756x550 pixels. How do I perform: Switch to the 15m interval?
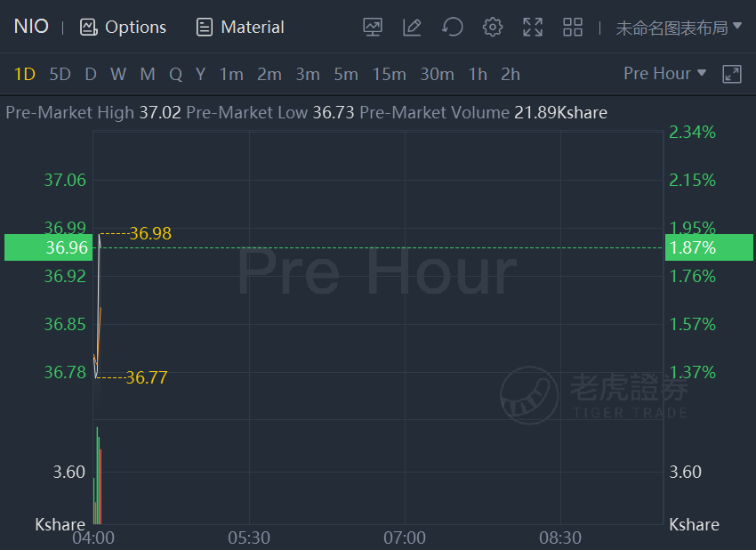coord(389,74)
